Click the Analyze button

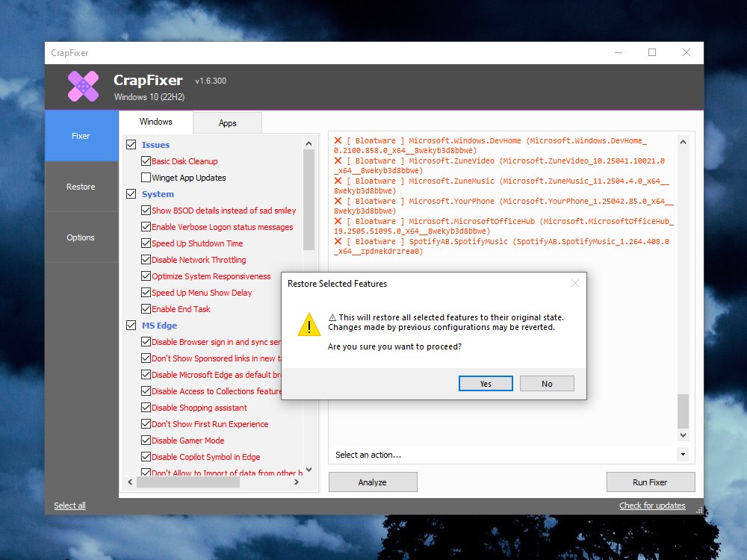click(x=373, y=482)
